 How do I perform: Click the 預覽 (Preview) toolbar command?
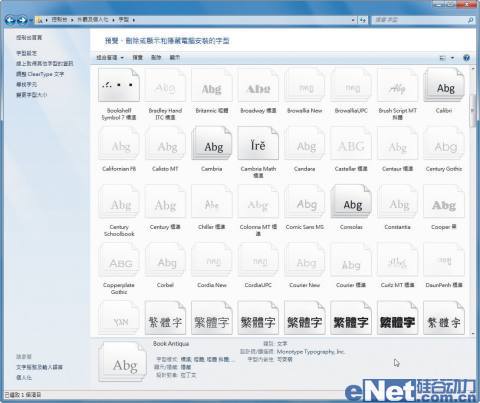click(137, 58)
